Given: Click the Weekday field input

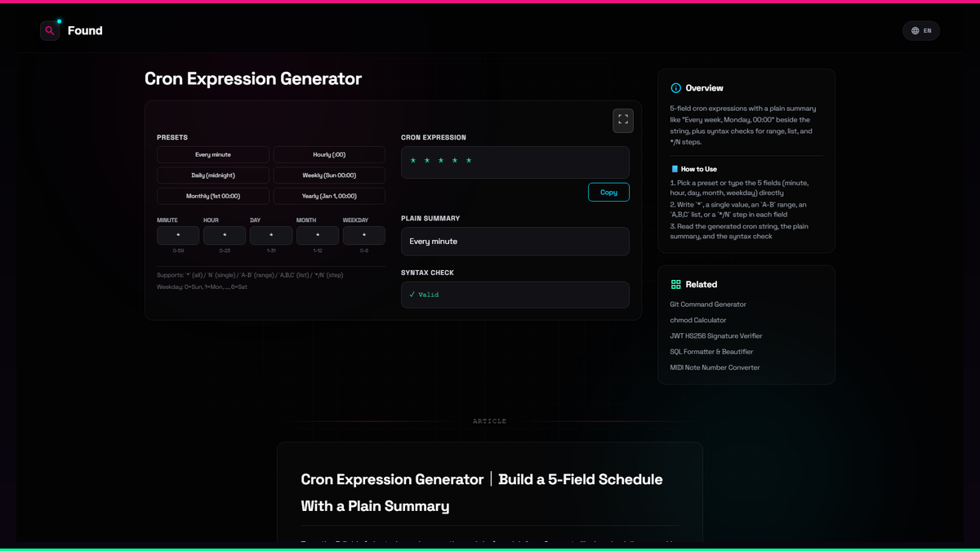Looking at the screenshot, I should (364, 235).
